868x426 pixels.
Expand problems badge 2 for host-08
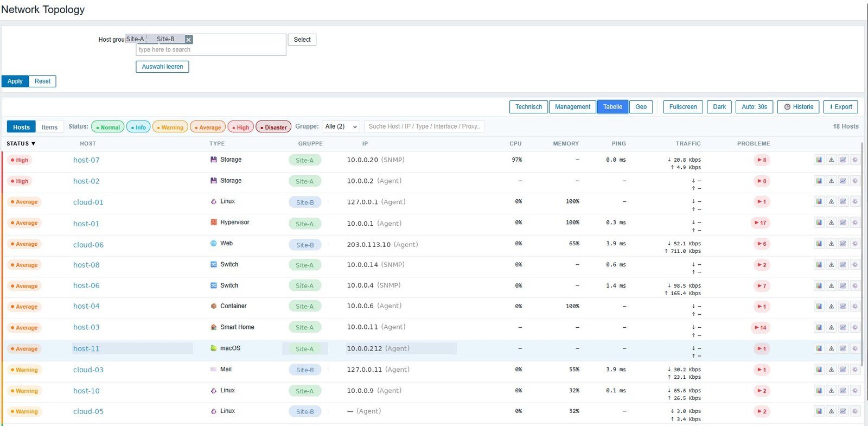[762, 265]
